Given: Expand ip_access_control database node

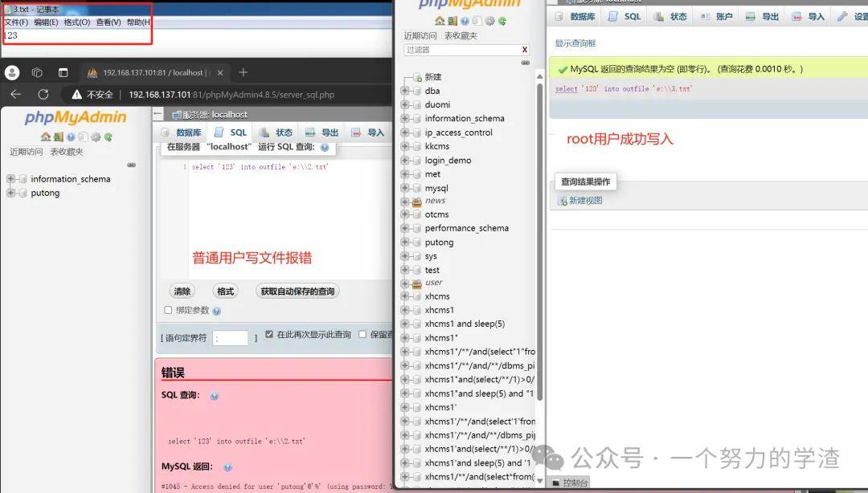Looking at the screenshot, I should coord(405,132).
